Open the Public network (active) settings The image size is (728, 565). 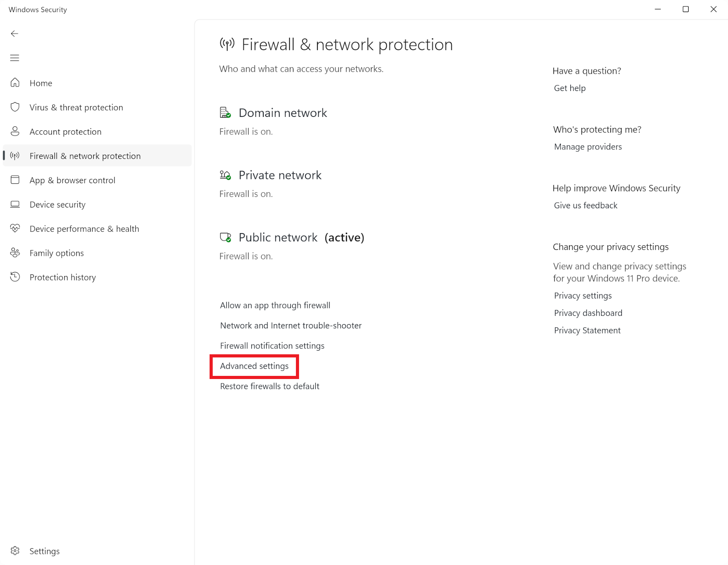click(x=301, y=237)
